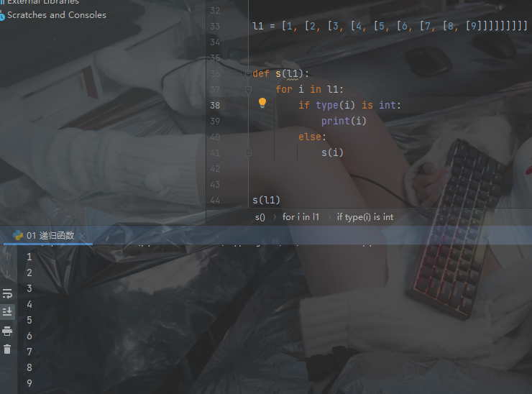Image resolution: width=532 pixels, height=394 pixels.
Task: Click on 'print(i)' code text
Action: point(344,121)
